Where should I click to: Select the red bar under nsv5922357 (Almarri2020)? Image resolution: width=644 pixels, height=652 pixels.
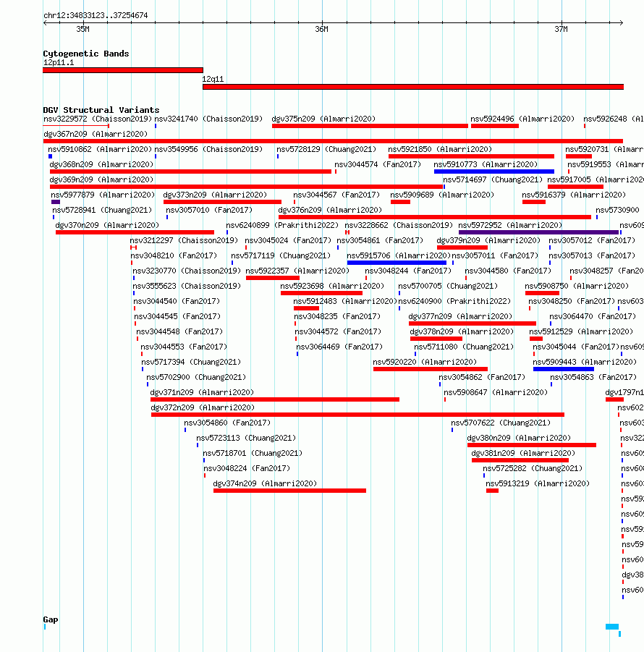coord(273,278)
